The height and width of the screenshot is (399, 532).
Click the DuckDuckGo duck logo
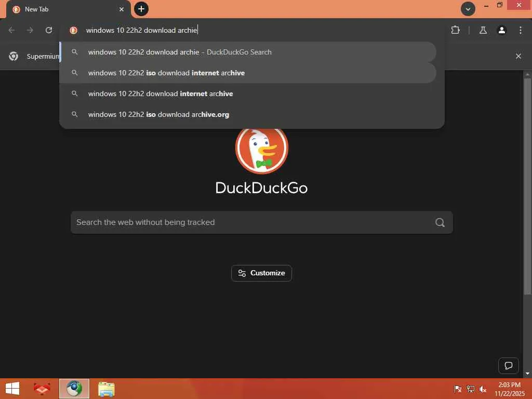click(262, 148)
